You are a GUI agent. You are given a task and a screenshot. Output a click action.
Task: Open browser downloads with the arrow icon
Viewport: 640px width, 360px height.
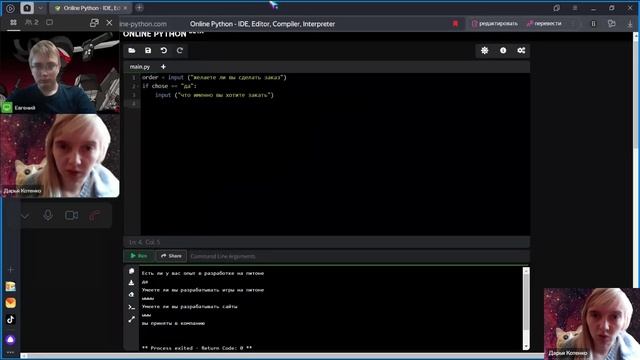(630, 24)
